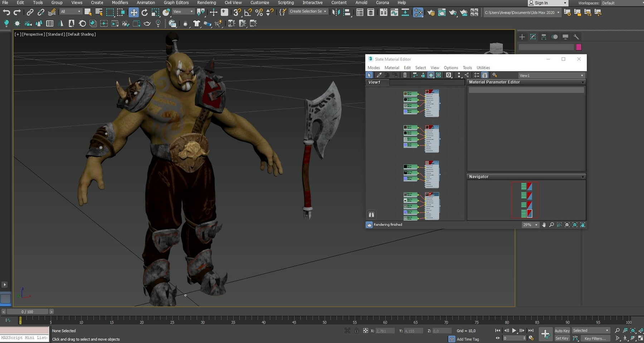Image resolution: width=644 pixels, height=343 pixels.
Task: Select the Pan hand tool in Slate editor statusbar
Action: 544,225
